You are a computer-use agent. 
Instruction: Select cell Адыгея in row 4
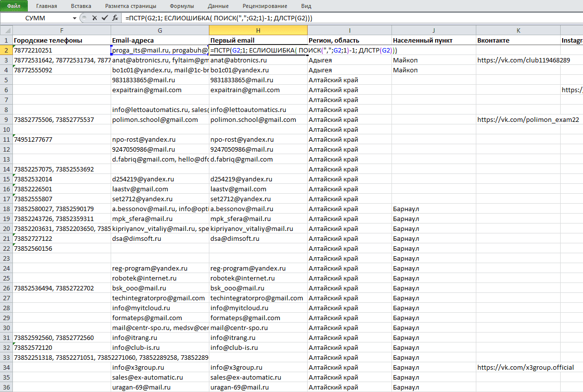click(x=349, y=70)
